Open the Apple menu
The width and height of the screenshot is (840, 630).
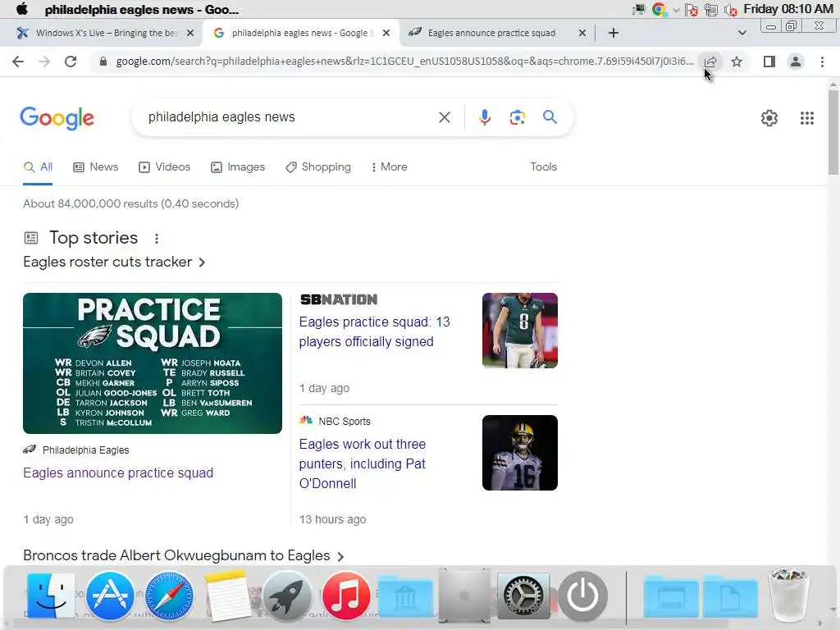pos(22,9)
